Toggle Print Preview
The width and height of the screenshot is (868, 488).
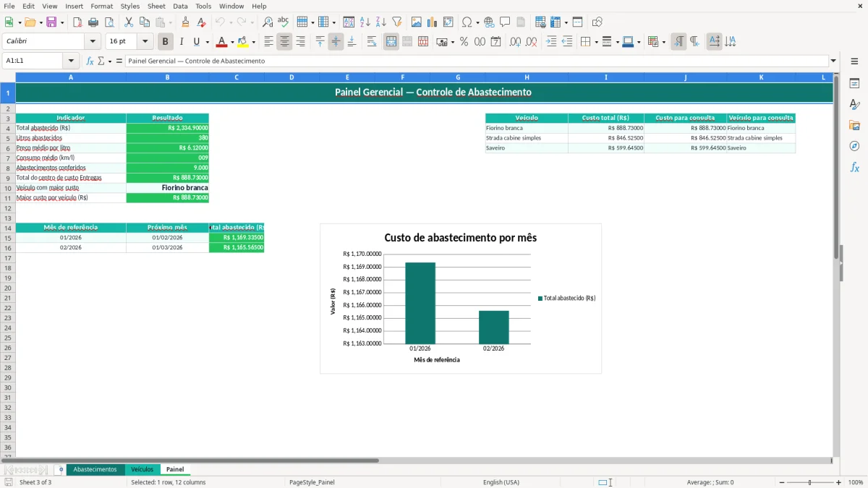pyautogui.click(x=109, y=22)
